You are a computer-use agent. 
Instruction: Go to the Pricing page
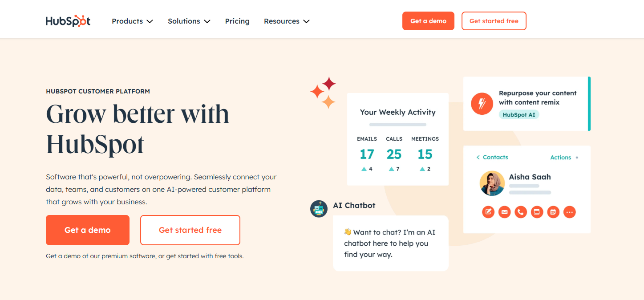pyautogui.click(x=237, y=21)
